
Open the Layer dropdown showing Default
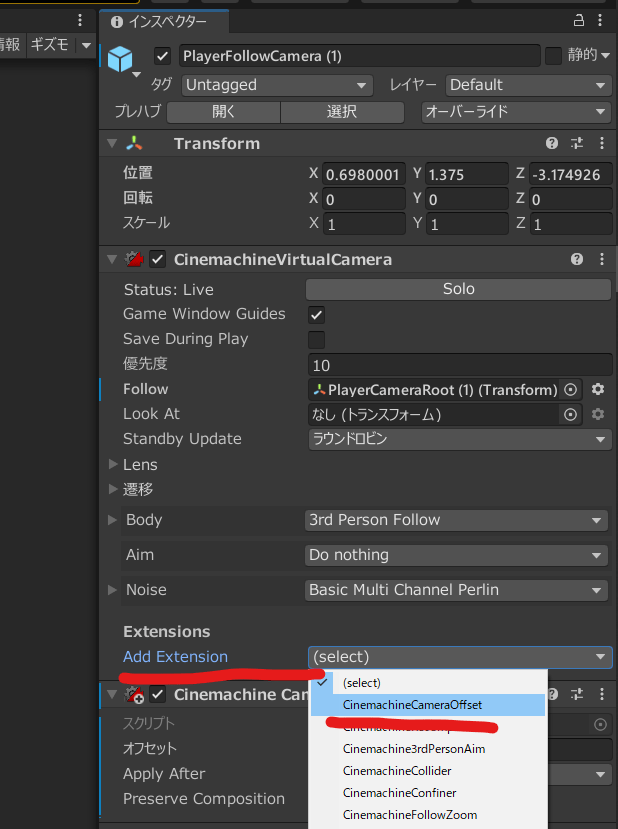tap(529, 85)
